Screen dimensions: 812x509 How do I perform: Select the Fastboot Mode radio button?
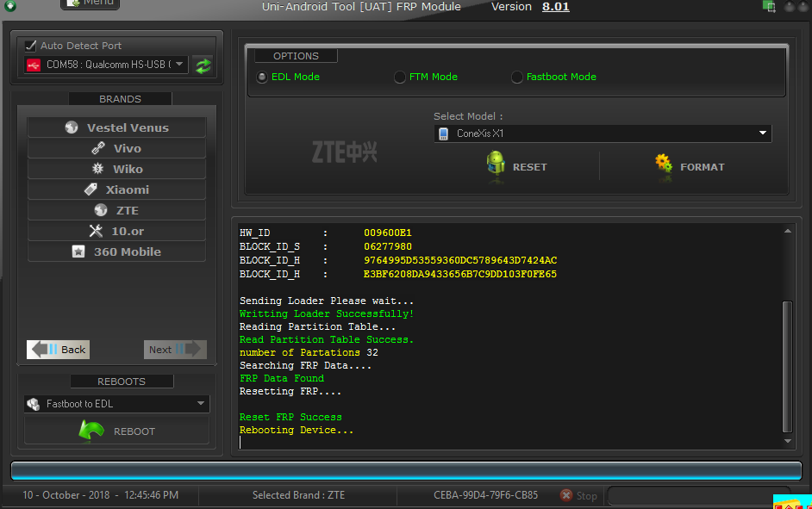point(517,77)
